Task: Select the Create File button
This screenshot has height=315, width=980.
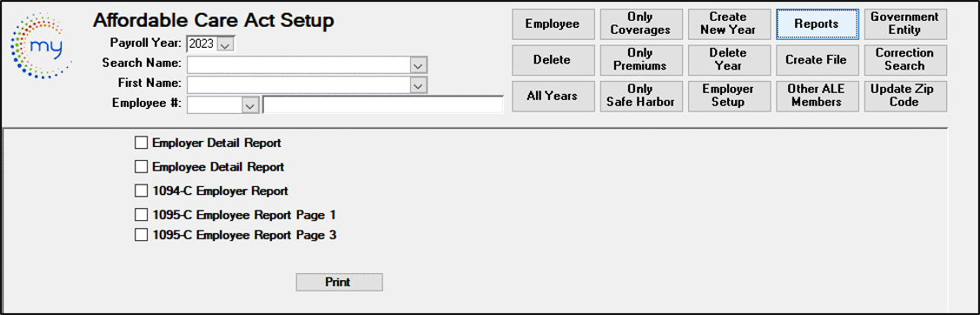Action: click(817, 59)
